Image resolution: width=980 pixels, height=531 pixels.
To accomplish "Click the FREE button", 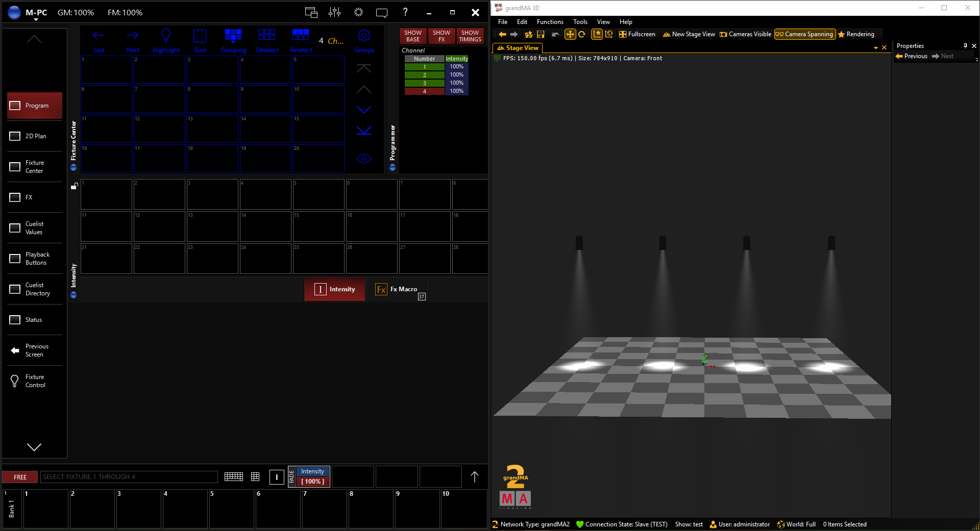I will (x=20, y=477).
